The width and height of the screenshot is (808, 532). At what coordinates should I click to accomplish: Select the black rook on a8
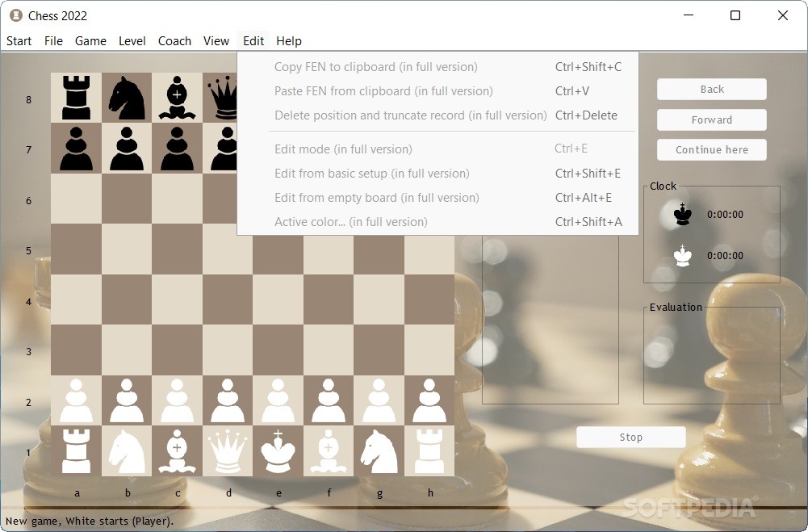(76, 98)
